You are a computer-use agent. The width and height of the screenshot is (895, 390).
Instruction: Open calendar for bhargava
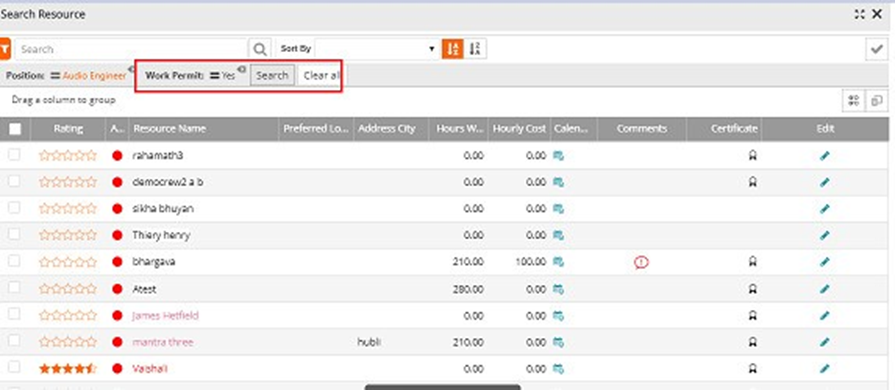click(559, 262)
